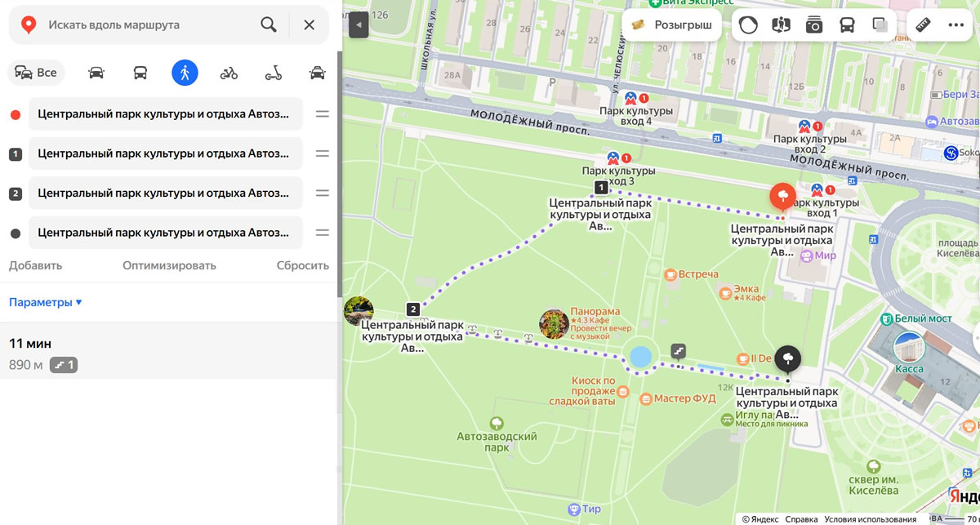
Task: Toggle the traffic layer circle icon
Action: coord(748,24)
